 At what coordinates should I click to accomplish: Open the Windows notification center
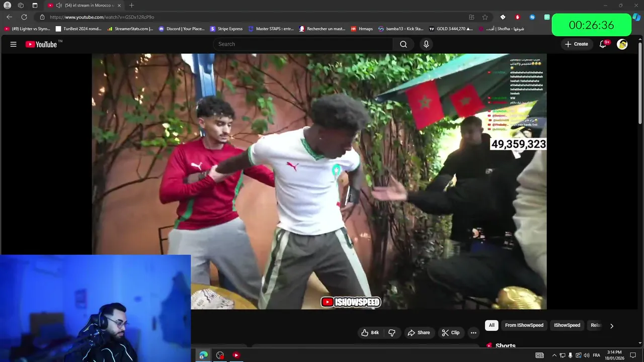(633, 355)
